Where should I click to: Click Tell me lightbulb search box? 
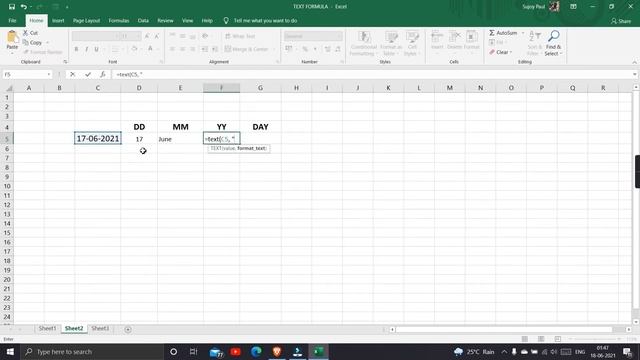260,20
